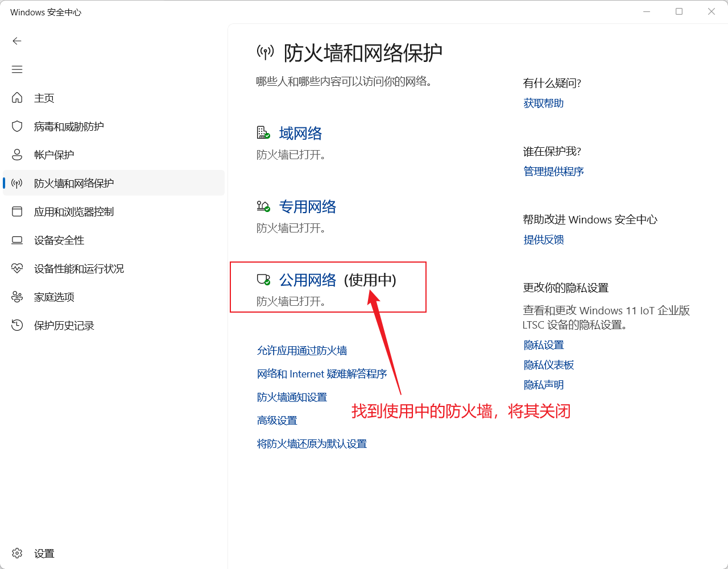Viewport: 728px width, 569px height.
Task: Open the 专用网络 firewall settings
Action: [x=308, y=206]
